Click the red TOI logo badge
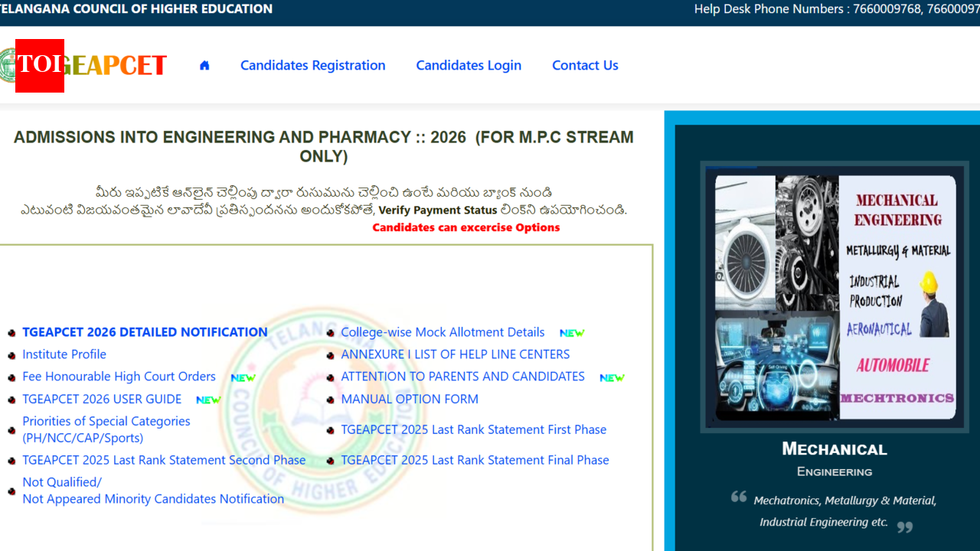This screenshot has height=551, width=980. point(40,66)
